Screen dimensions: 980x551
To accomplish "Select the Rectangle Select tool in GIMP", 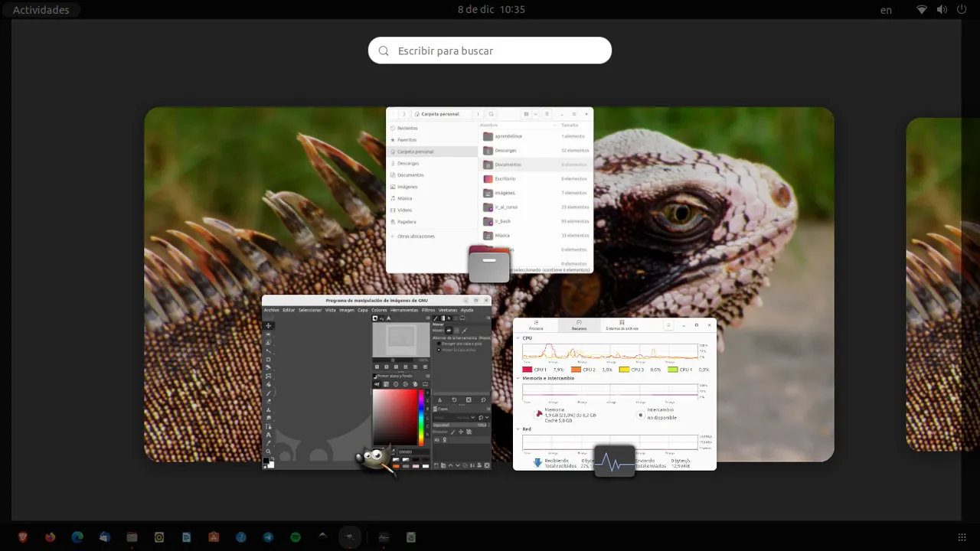I will (x=269, y=334).
